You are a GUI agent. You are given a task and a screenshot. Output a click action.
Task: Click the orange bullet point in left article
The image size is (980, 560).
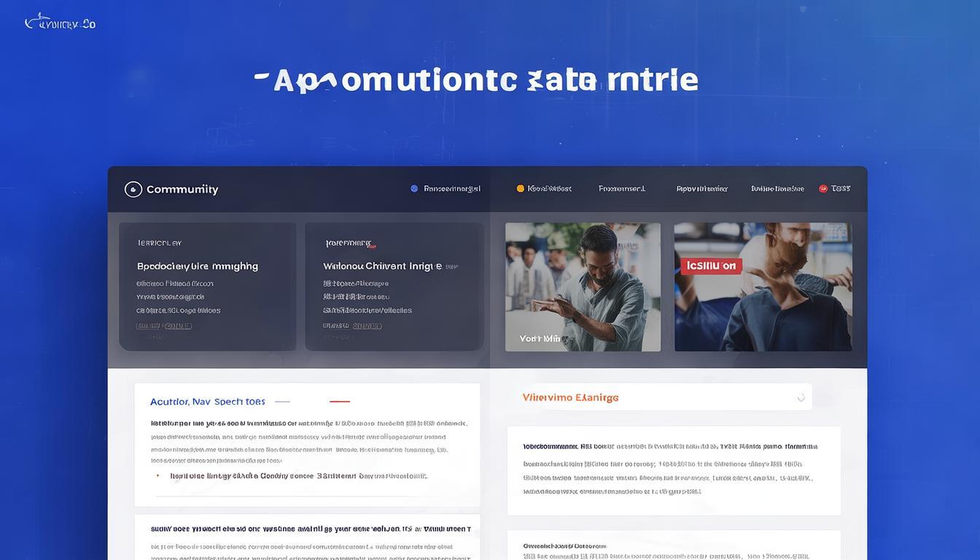158,475
